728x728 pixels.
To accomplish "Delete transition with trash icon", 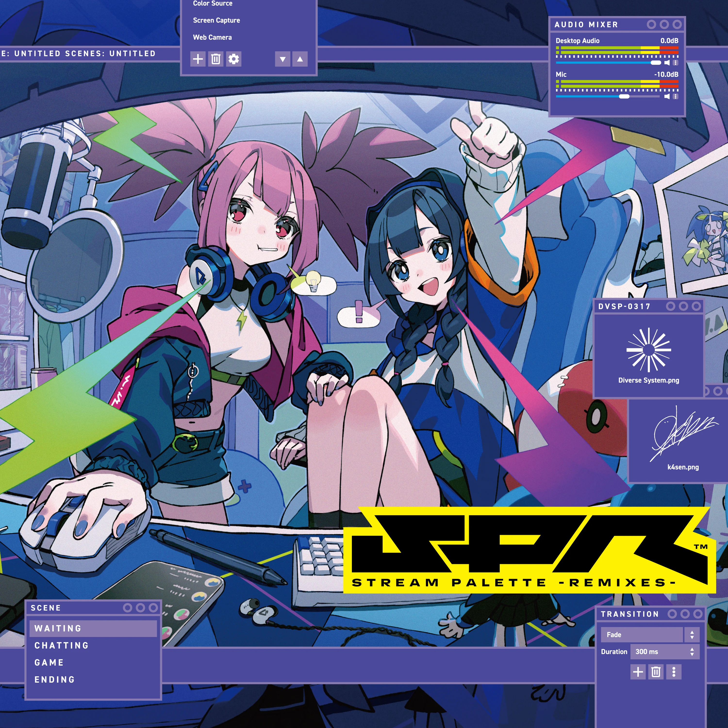I will point(656,672).
